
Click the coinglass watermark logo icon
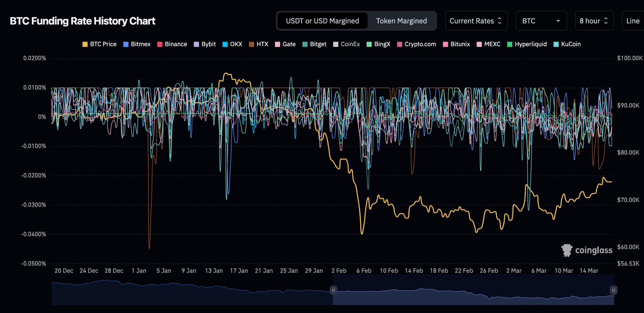(566, 250)
